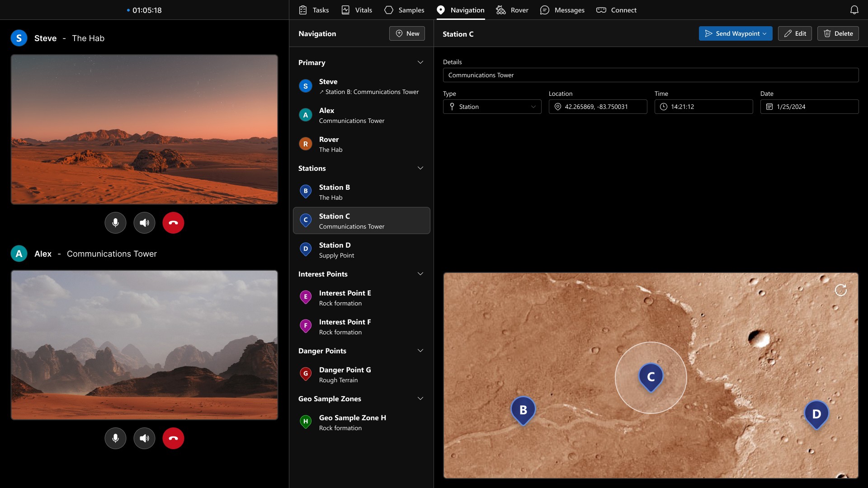This screenshot has height=488, width=868.
Task: Open the Type Station dropdown
Action: [x=492, y=107]
